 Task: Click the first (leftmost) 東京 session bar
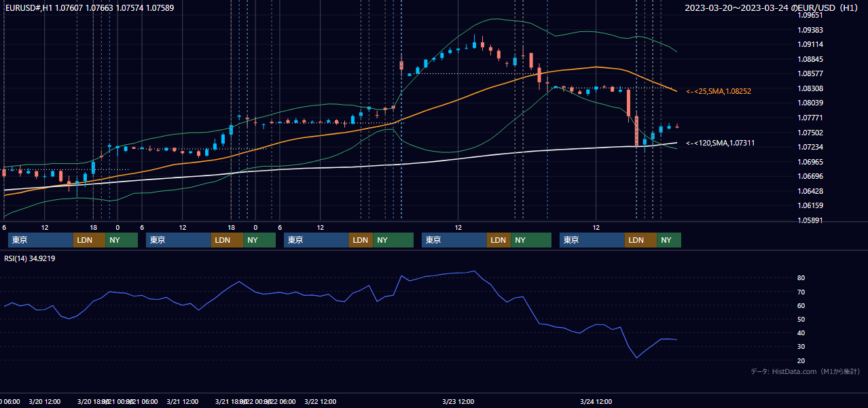41,240
